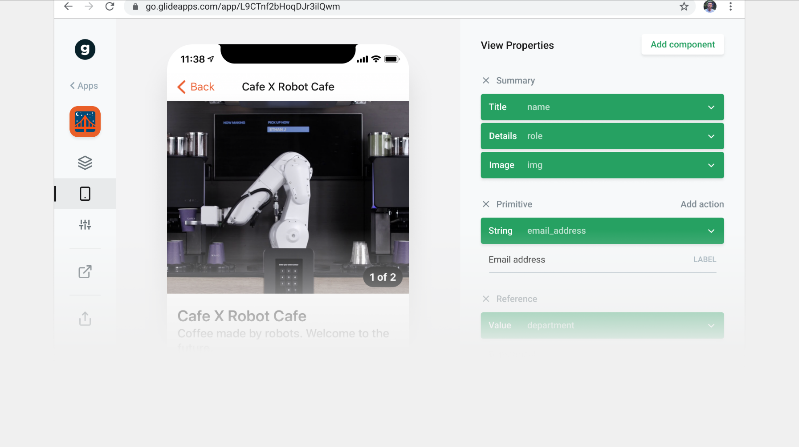This screenshot has width=799, height=447.
Task: Click the share upload icon in sidebar
Action: point(85,319)
